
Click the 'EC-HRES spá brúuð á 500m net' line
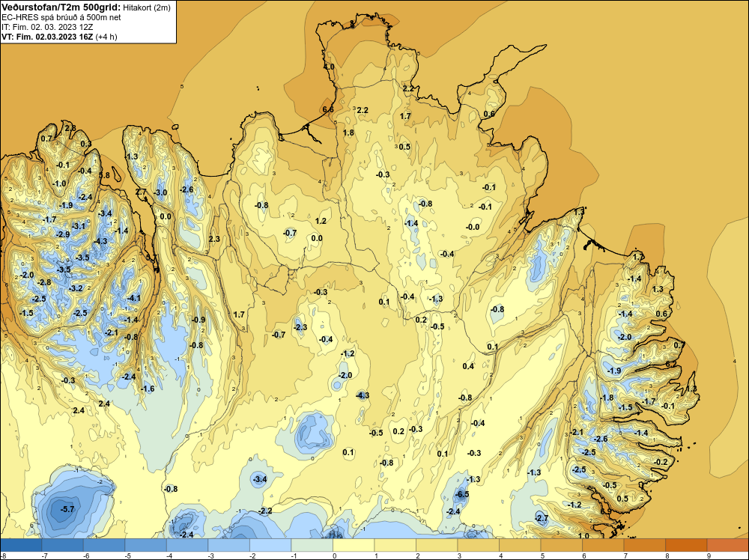[x=61, y=17]
